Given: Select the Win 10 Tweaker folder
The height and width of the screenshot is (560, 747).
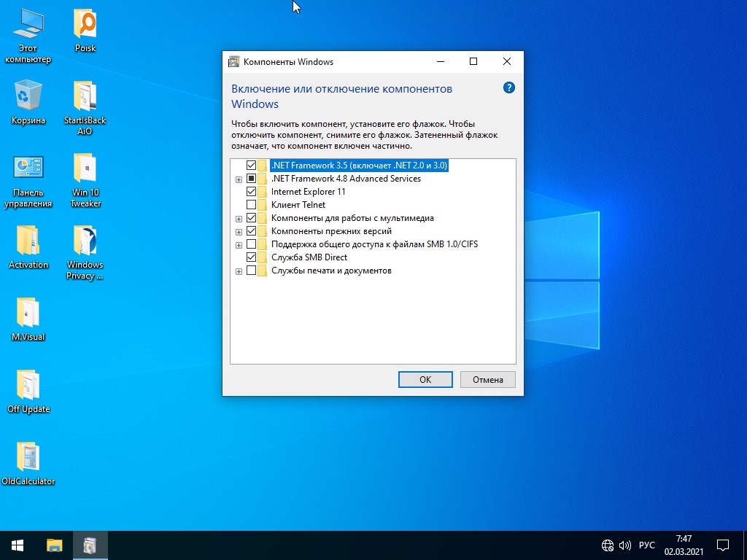Looking at the screenshot, I should tap(85, 181).
